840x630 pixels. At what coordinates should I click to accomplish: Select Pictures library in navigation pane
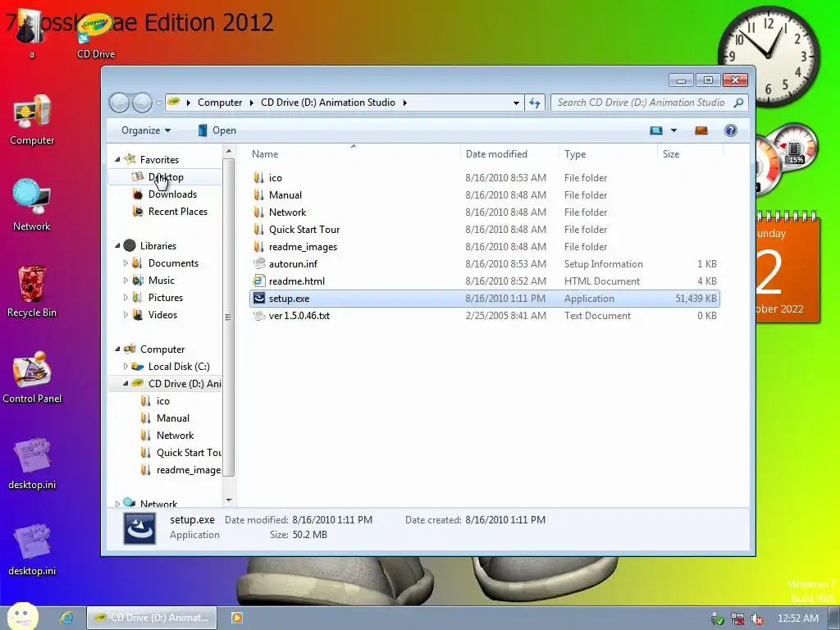pyautogui.click(x=166, y=297)
